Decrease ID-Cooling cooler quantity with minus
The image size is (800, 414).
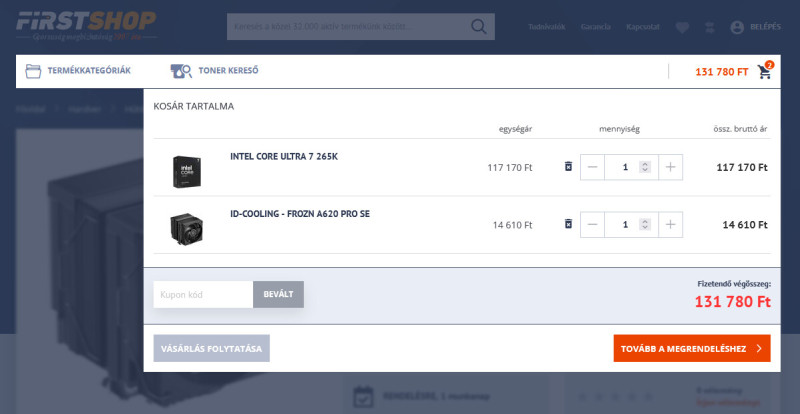coord(592,224)
